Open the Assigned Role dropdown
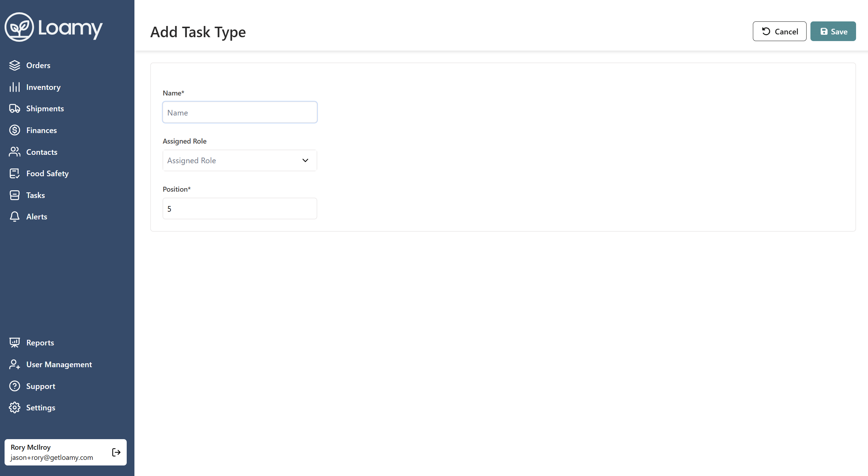 point(240,160)
